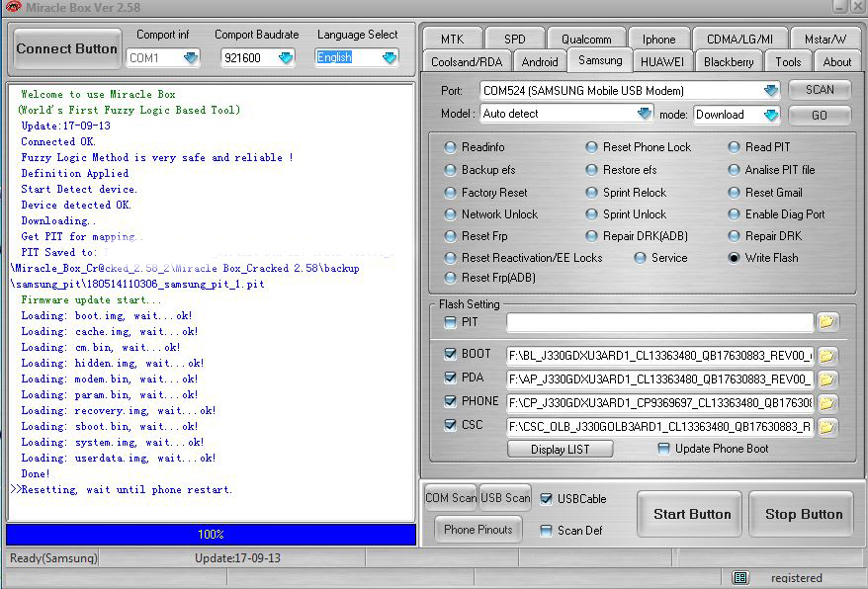
Task: Open the Comport inf COM1 dropdown
Action: click(190, 58)
